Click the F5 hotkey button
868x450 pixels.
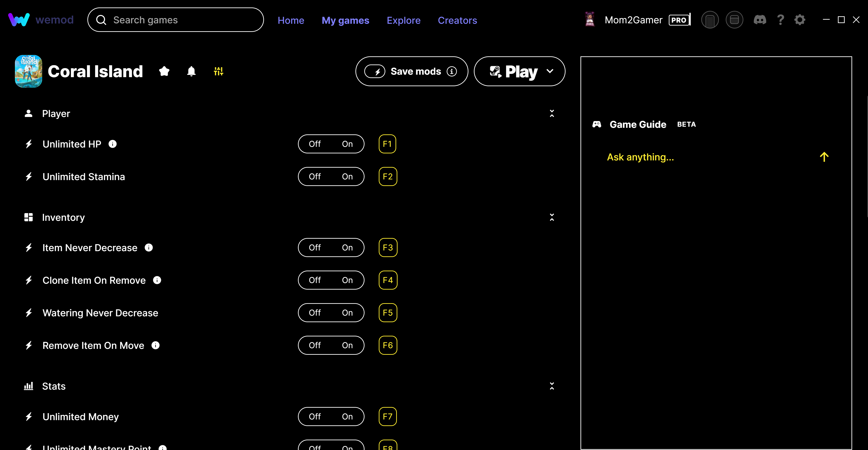[x=388, y=313]
